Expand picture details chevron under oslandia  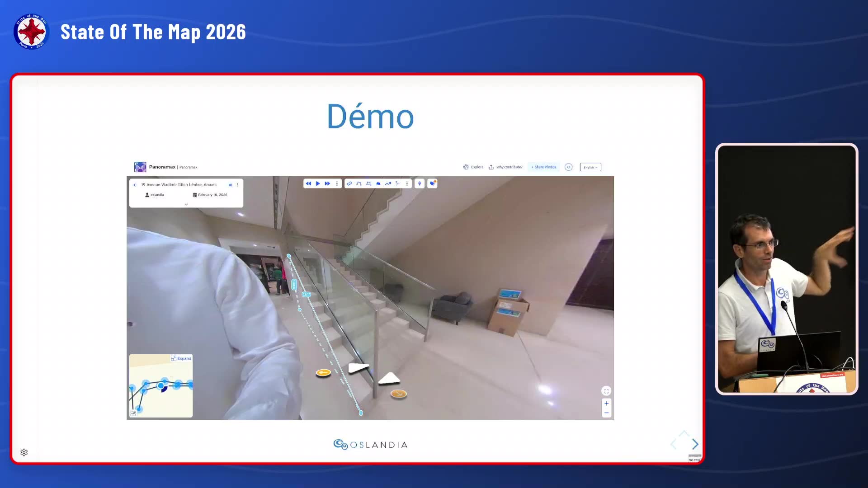(186, 204)
